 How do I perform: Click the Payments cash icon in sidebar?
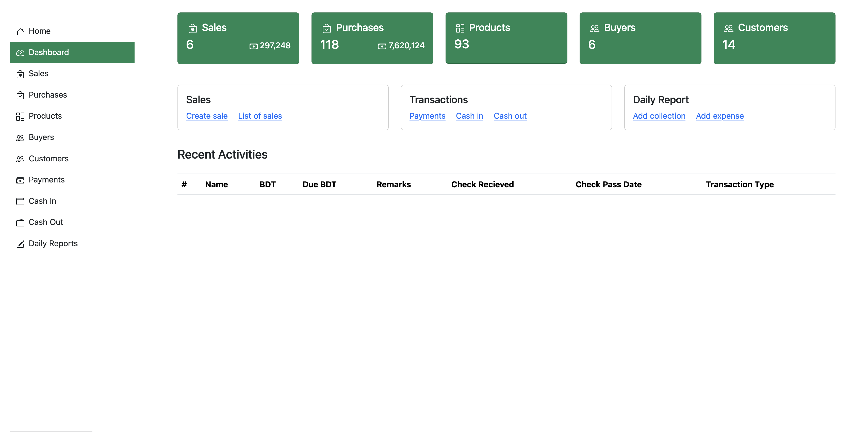pyautogui.click(x=20, y=180)
